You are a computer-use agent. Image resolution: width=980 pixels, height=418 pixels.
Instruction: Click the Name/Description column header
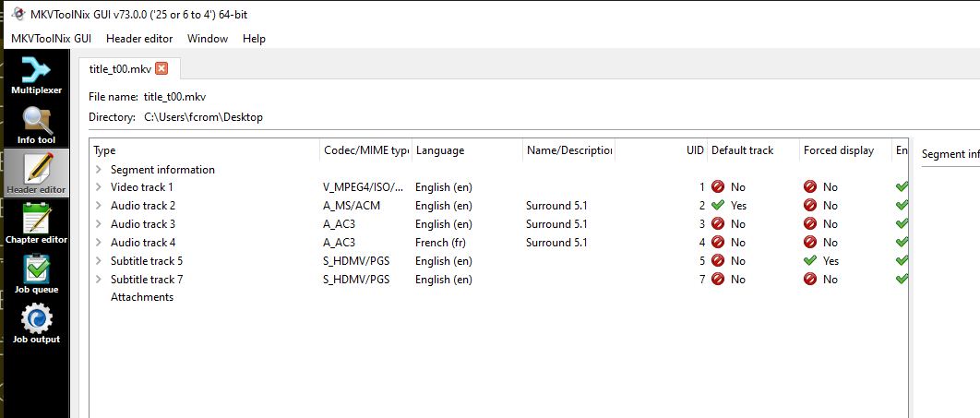[x=568, y=150]
